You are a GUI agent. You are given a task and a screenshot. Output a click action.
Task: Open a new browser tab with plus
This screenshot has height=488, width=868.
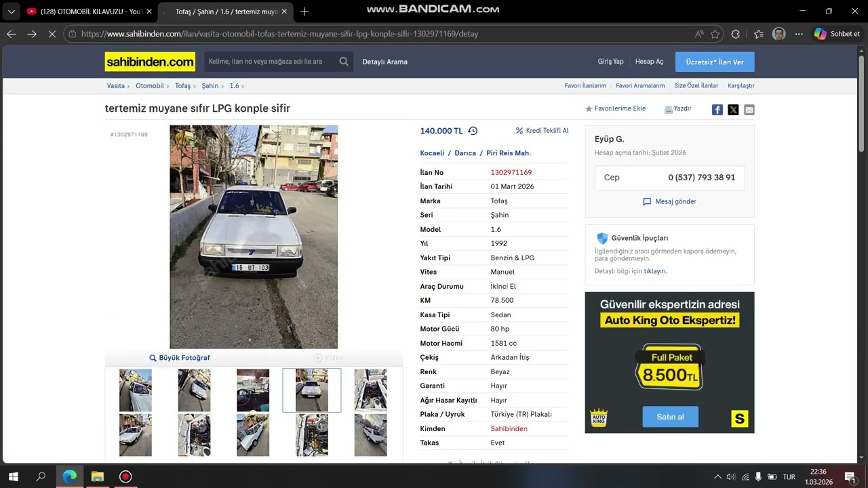click(x=304, y=12)
